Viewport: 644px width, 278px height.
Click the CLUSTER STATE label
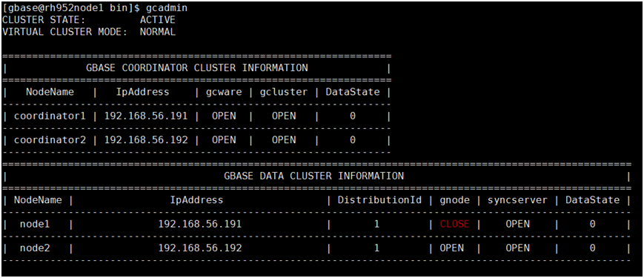click(44, 20)
